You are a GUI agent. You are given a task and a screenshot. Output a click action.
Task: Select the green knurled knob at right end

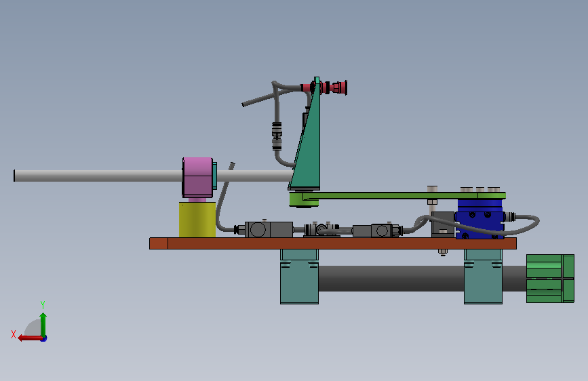[x=550, y=279]
